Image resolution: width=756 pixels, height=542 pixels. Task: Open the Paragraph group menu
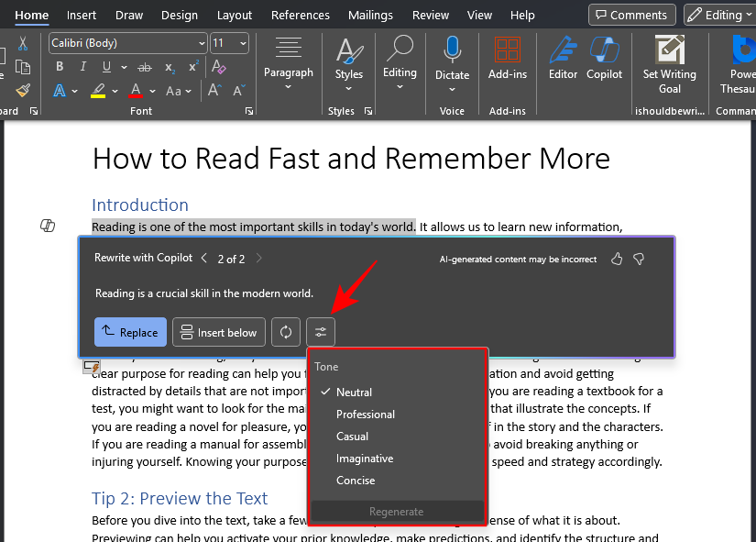(289, 63)
